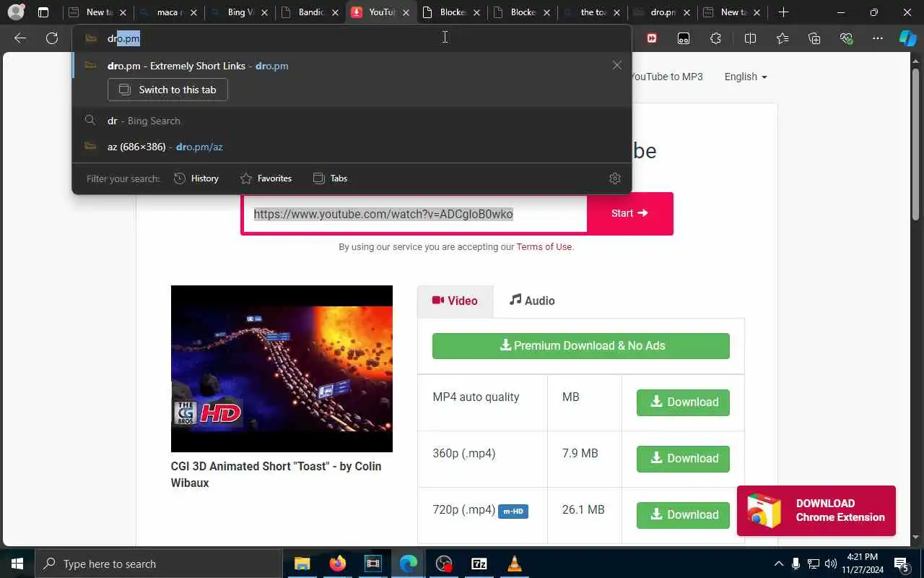Click the Download Chrome Extension banner
Viewport: 924px width, 578px height.
point(816,511)
